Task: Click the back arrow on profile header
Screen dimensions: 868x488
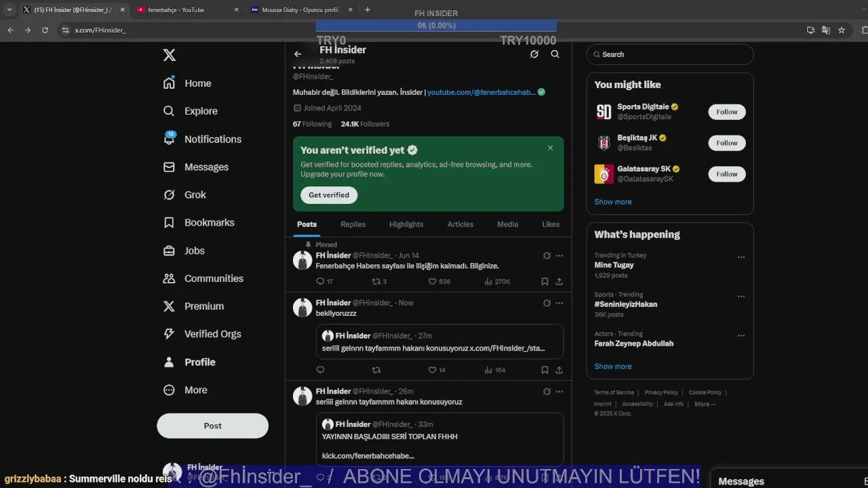Action: 298,54
